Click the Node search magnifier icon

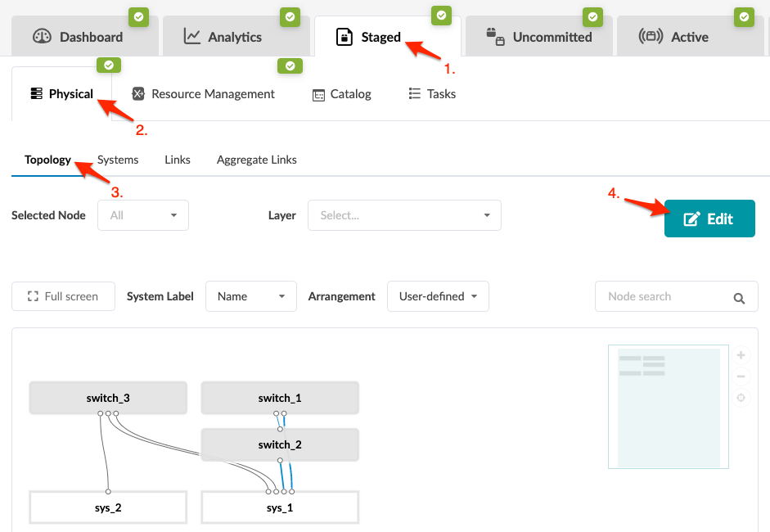pyautogui.click(x=739, y=298)
